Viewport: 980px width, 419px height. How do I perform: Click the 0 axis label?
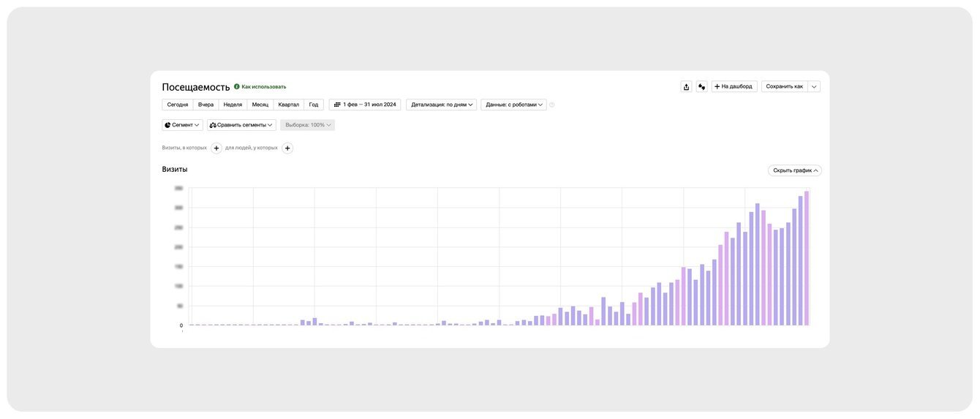point(181,325)
